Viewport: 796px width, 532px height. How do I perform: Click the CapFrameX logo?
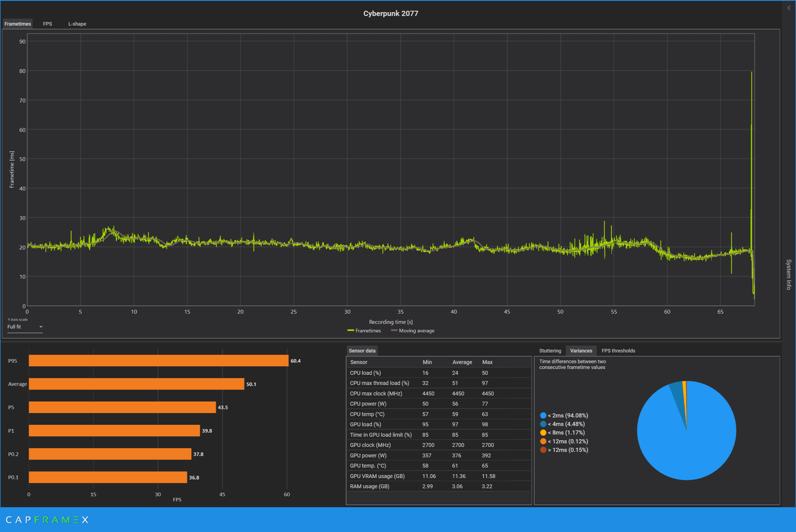[x=47, y=519]
